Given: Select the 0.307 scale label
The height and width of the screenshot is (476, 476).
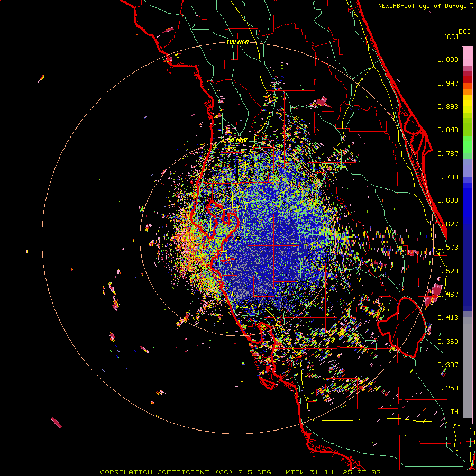Looking at the screenshot, I should (448, 365).
